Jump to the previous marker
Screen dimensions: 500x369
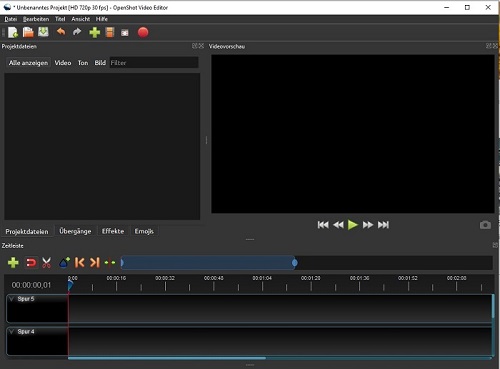click(79, 263)
